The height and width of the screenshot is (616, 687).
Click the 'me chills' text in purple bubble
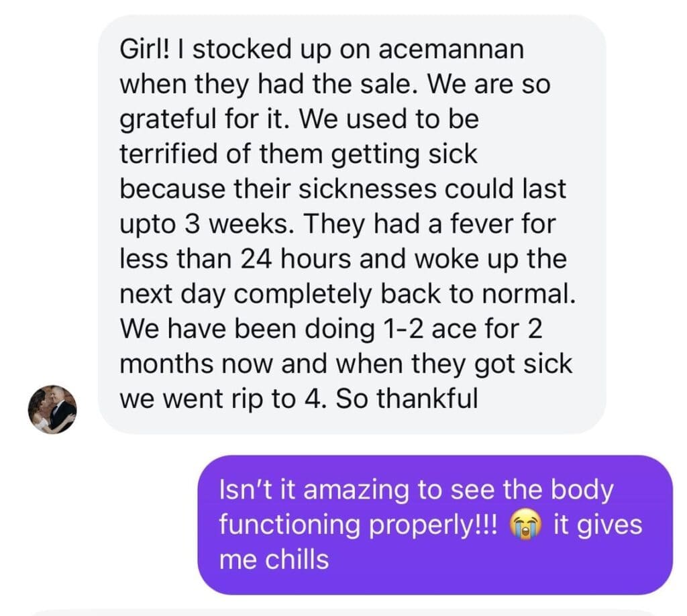click(x=274, y=560)
